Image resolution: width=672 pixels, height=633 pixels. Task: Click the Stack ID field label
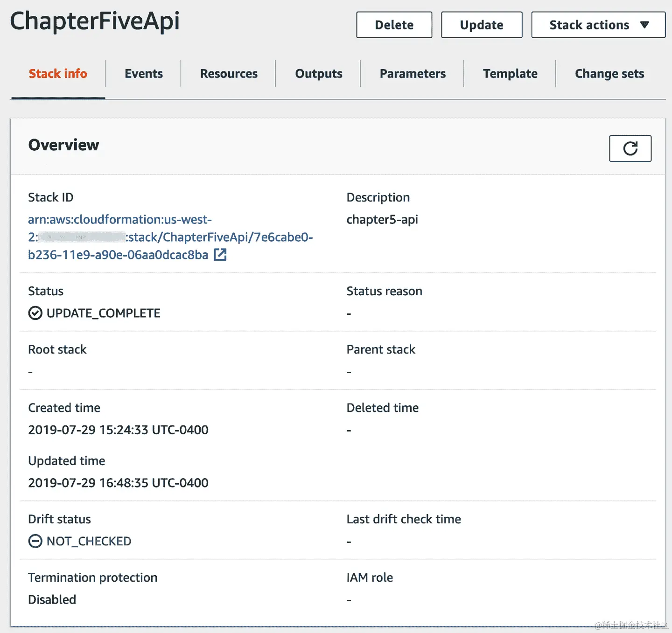coord(50,197)
